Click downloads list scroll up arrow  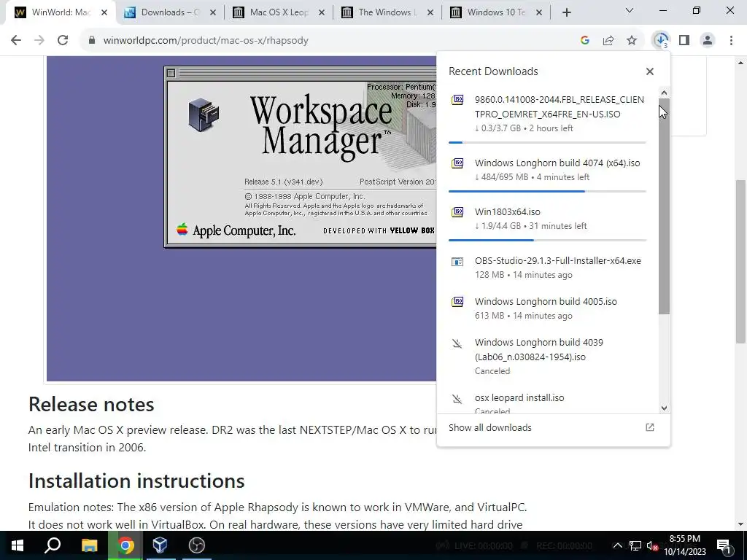point(664,93)
